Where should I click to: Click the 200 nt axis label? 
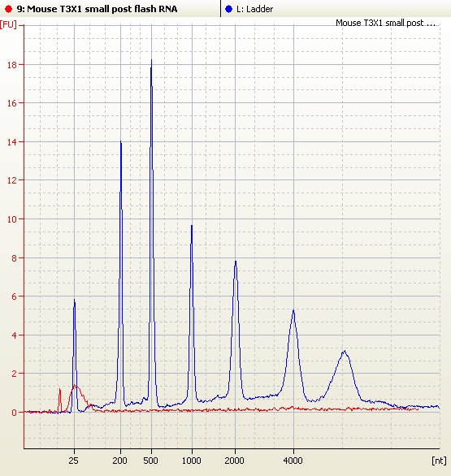pyautogui.click(x=119, y=461)
